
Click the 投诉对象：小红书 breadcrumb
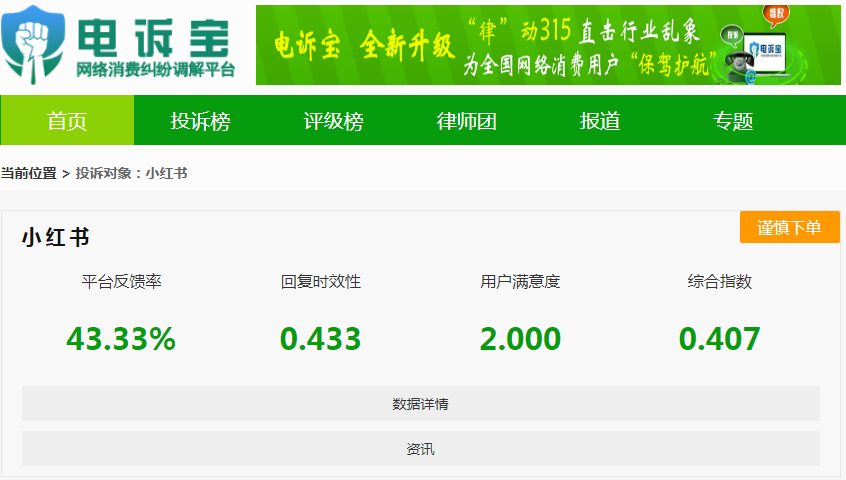(x=131, y=173)
